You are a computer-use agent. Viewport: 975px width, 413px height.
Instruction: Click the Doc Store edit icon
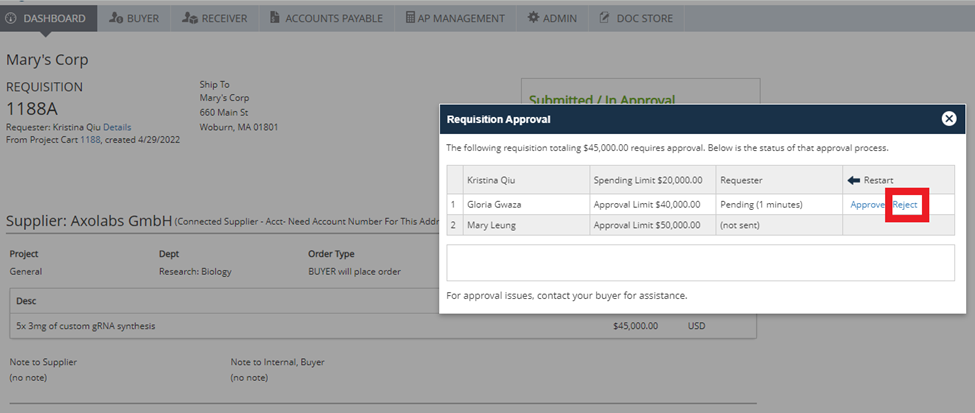605,18
